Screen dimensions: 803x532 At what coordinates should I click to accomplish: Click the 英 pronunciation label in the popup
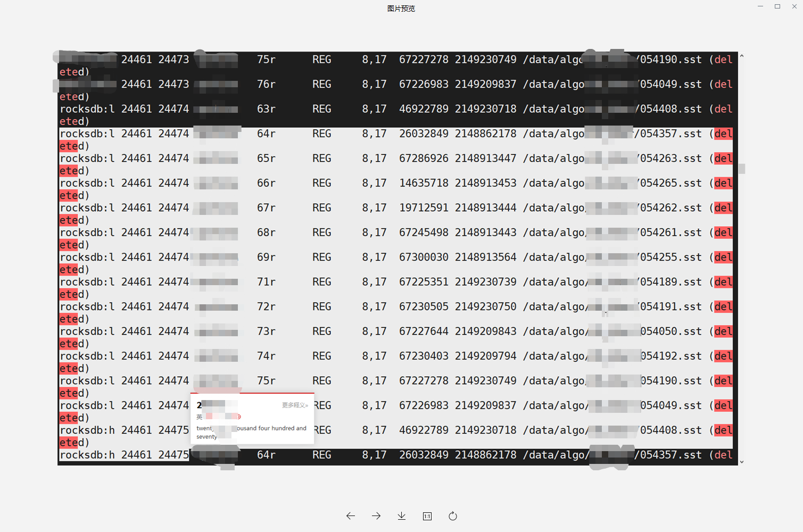(x=200, y=416)
